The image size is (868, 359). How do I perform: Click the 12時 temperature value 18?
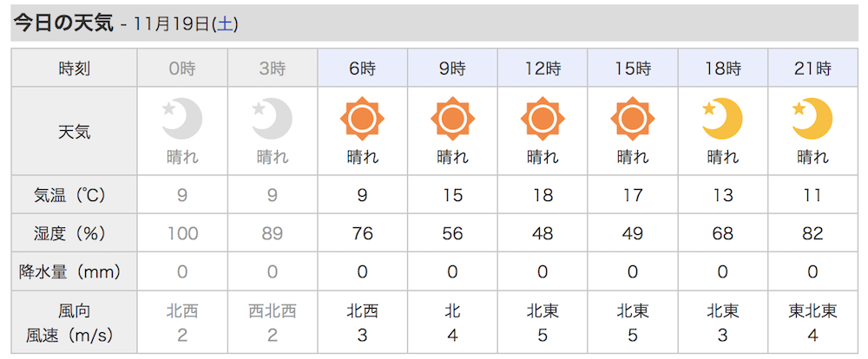point(542,196)
